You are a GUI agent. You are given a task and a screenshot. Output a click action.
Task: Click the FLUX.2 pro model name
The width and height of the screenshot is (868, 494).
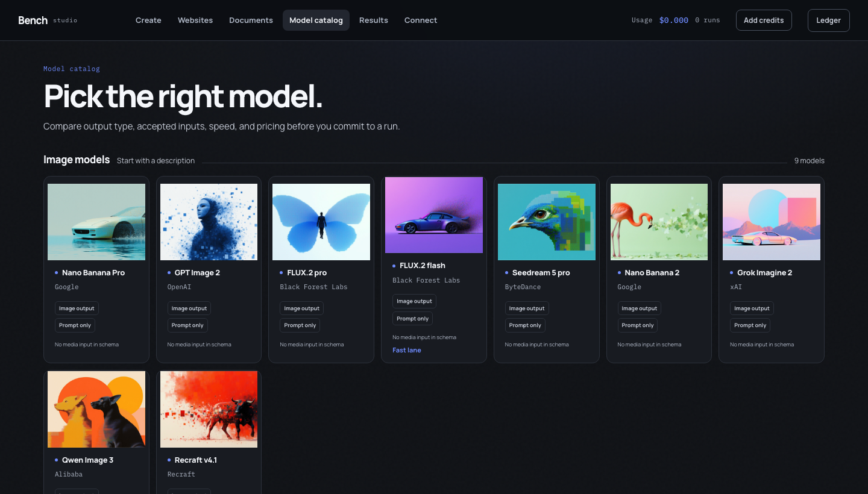coord(307,273)
